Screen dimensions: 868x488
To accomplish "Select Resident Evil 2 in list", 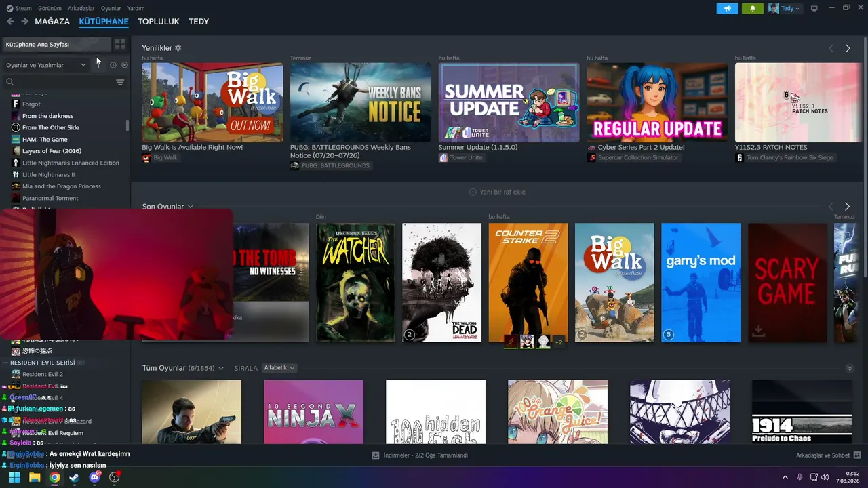I will click(x=42, y=374).
